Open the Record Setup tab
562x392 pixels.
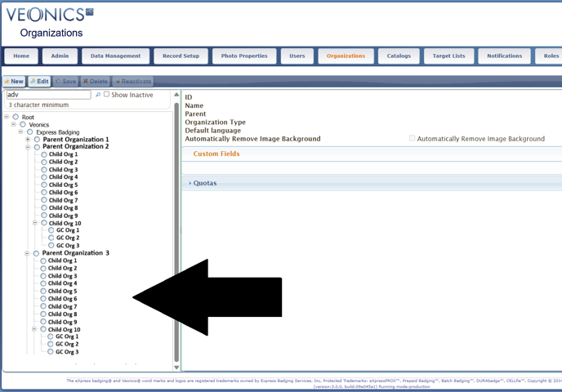tap(181, 56)
